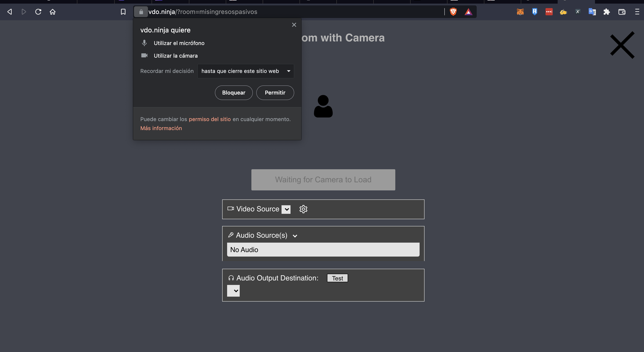Click the Brave Shields lion icon

pos(453,12)
